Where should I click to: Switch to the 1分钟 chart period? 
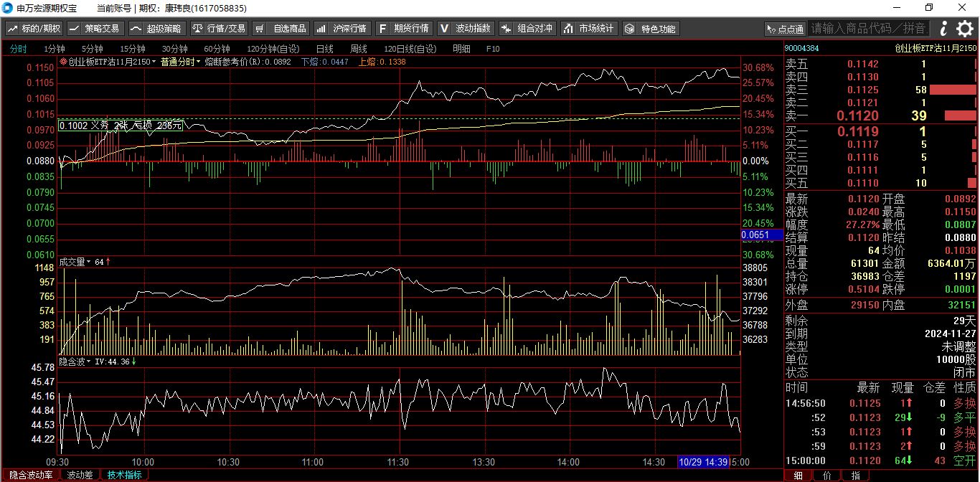pos(55,49)
